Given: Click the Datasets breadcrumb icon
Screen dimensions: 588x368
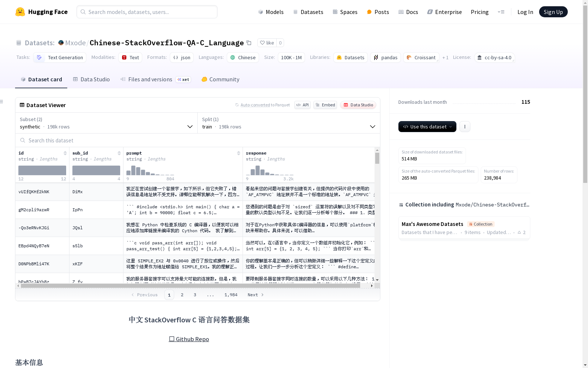Looking at the screenshot, I should coord(19,43).
